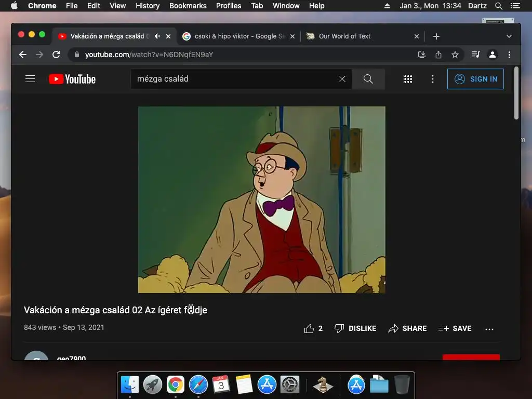The width and height of the screenshot is (532, 399).
Task: Open the Apple menu
Action: (x=14, y=6)
